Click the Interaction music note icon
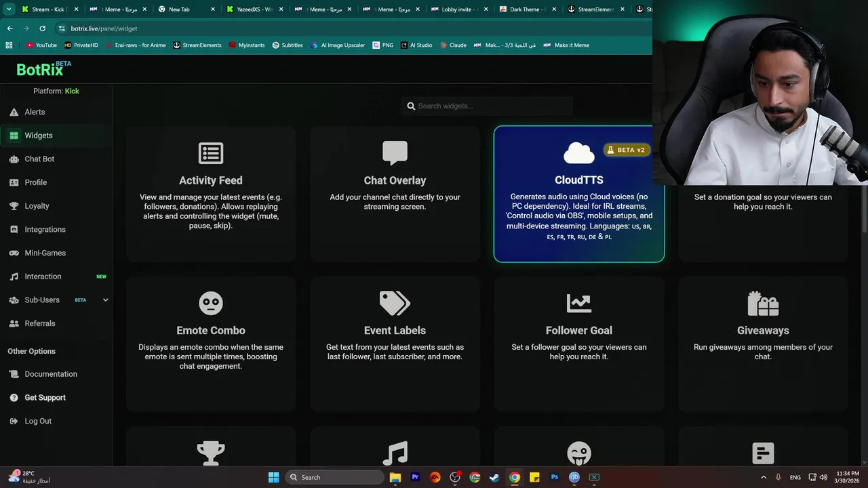Screen dimensions: 868x488 [x=14, y=277]
